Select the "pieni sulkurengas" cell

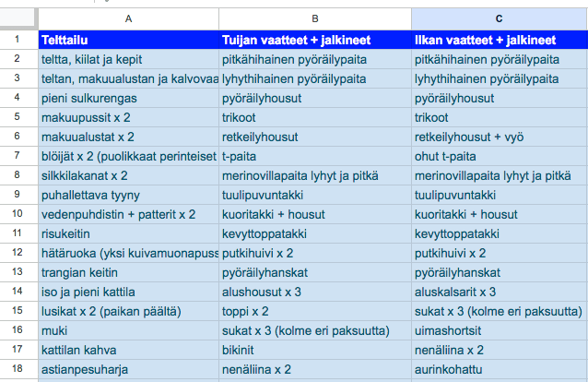click(128, 98)
